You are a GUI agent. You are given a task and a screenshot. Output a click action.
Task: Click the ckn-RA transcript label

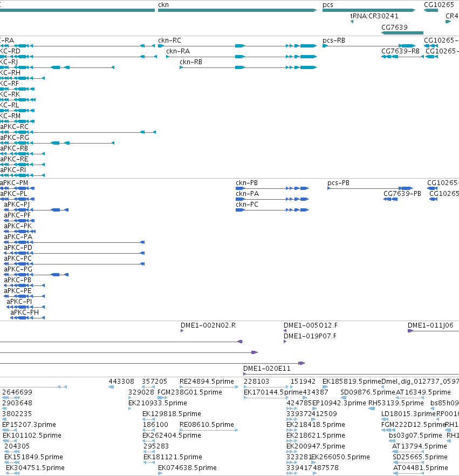pyautogui.click(x=178, y=51)
